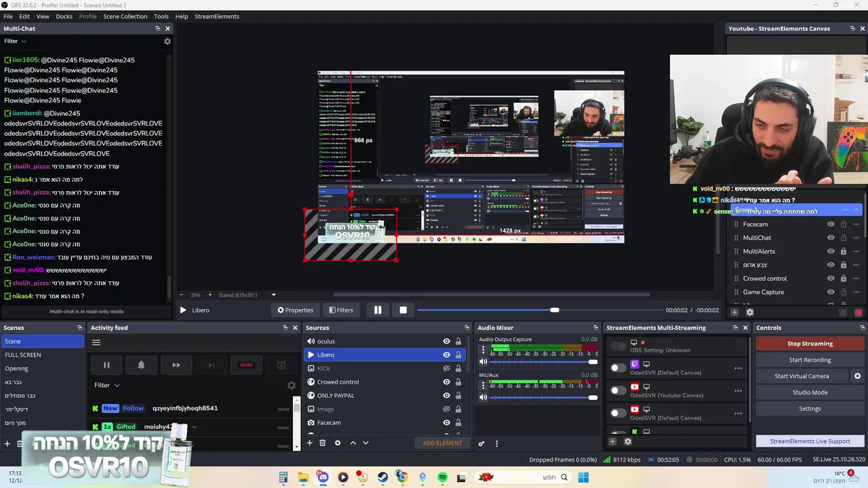Expand the moishy gifted event chevron
The height and width of the screenshot is (488, 868).
(194, 427)
